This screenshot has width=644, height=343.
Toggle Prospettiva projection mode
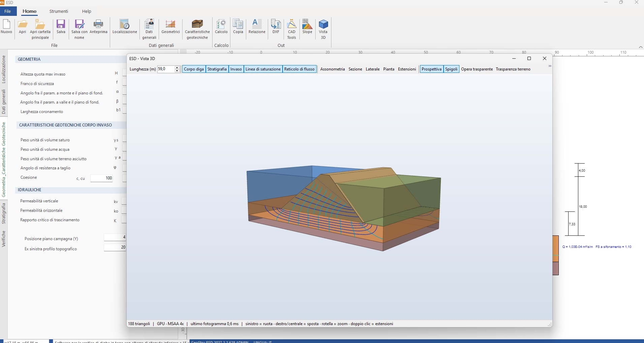click(x=431, y=69)
